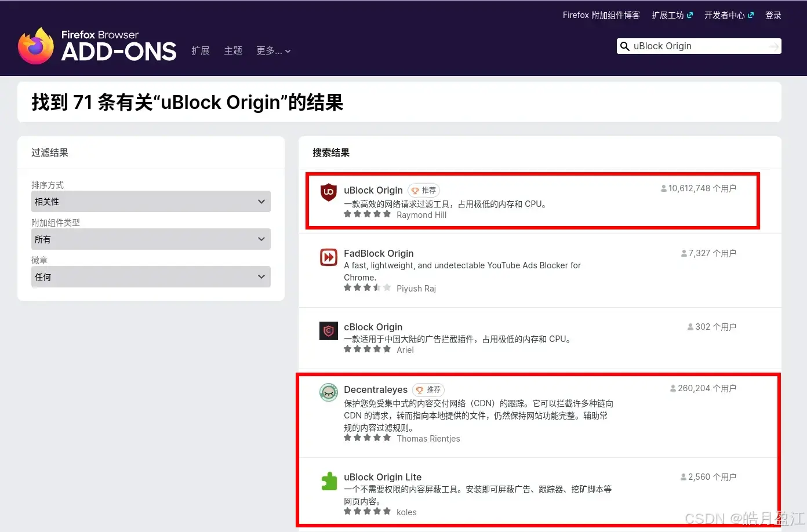The width and height of the screenshot is (807, 532).
Task: Click the cBlock Origin icon
Action: [329, 330]
